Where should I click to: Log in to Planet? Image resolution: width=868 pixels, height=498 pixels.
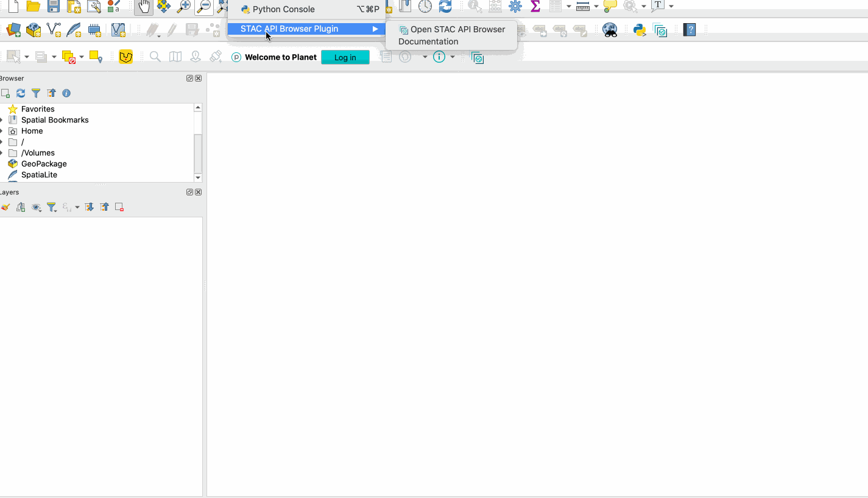tap(345, 57)
